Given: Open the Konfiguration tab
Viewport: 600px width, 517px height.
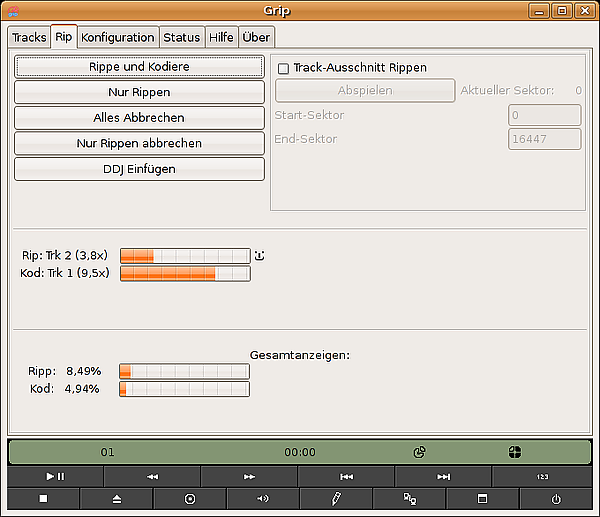Looking at the screenshot, I should [x=118, y=37].
